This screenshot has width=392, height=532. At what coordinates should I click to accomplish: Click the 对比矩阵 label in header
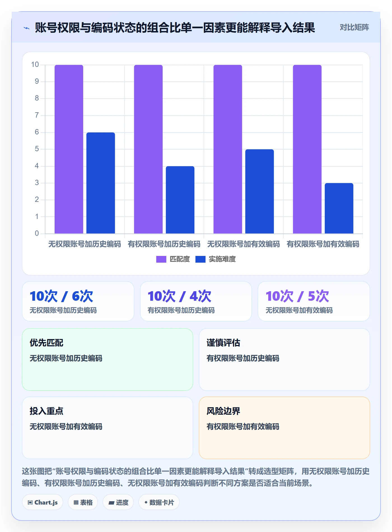click(x=354, y=27)
